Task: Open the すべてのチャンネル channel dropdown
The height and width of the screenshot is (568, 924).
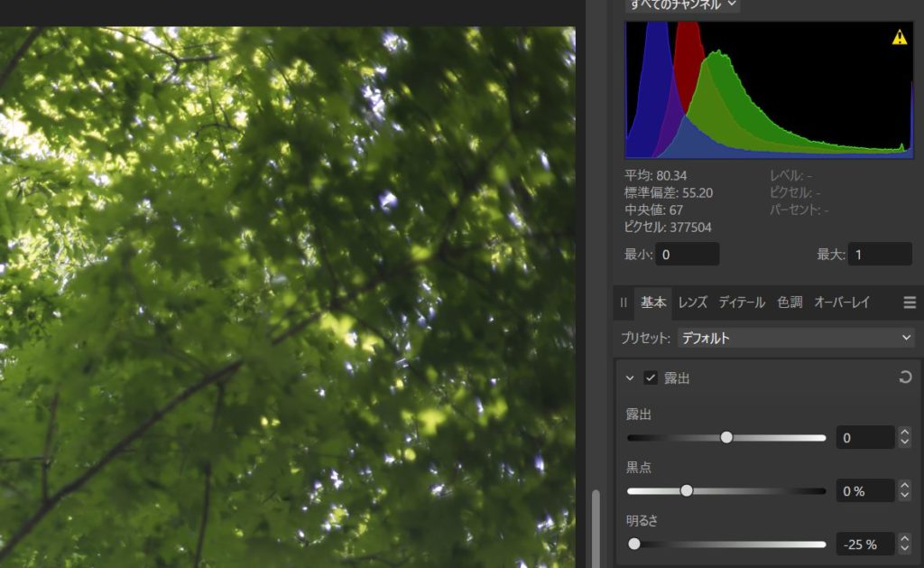Action: click(x=682, y=5)
